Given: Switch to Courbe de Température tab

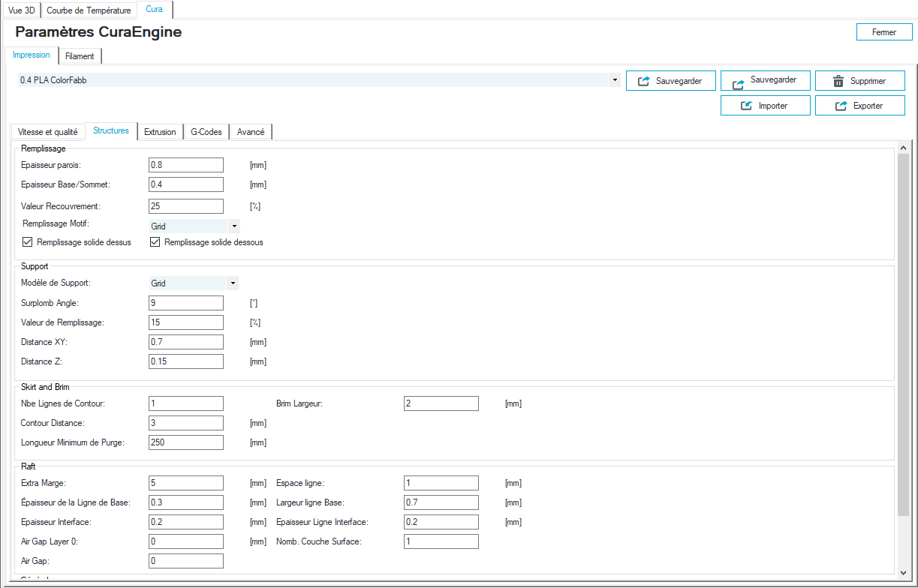Looking at the screenshot, I should [x=89, y=10].
